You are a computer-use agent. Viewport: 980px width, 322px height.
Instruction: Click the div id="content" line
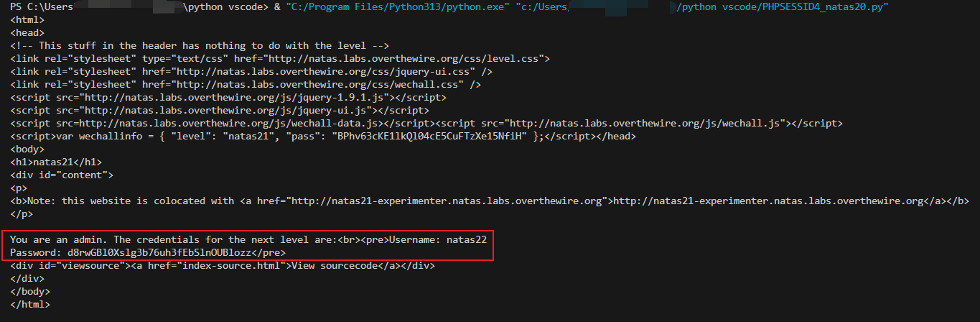click(x=61, y=175)
